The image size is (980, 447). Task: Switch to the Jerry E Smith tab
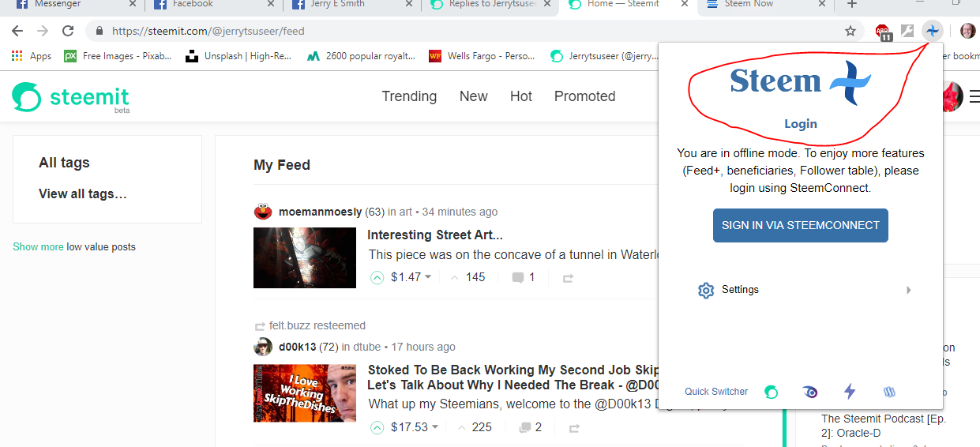351,6
